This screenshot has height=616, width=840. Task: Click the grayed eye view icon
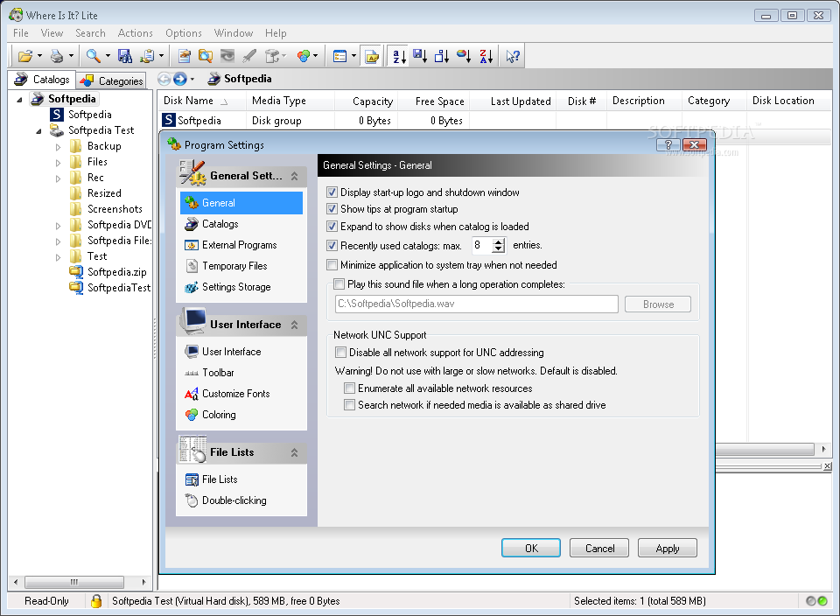(227, 56)
